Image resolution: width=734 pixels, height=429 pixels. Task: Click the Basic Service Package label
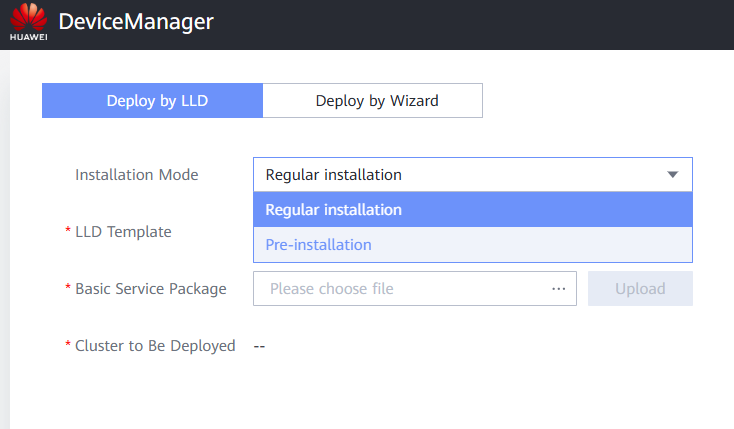point(151,289)
